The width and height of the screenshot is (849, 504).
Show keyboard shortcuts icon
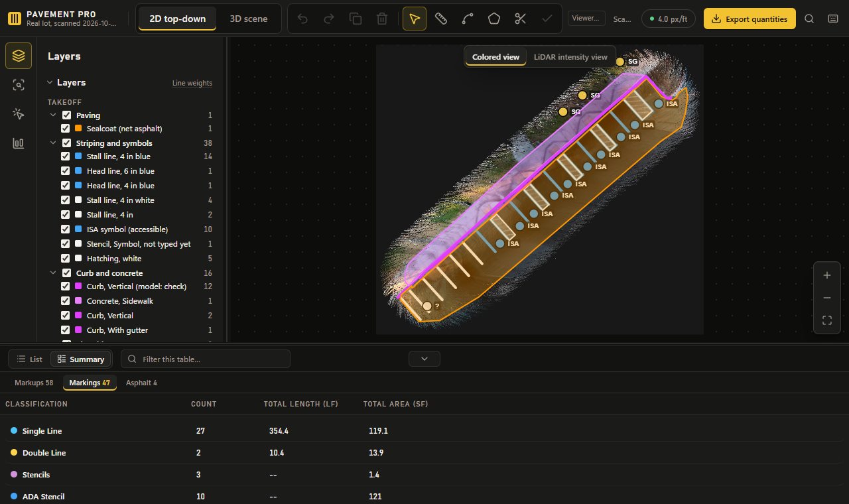pos(833,19)
